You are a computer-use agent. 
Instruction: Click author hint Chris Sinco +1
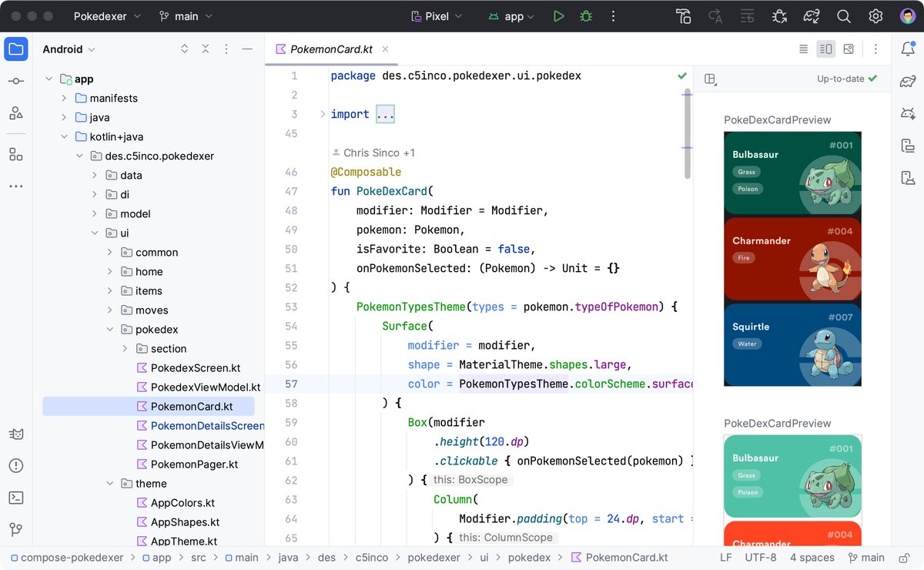tap(373, 153)
